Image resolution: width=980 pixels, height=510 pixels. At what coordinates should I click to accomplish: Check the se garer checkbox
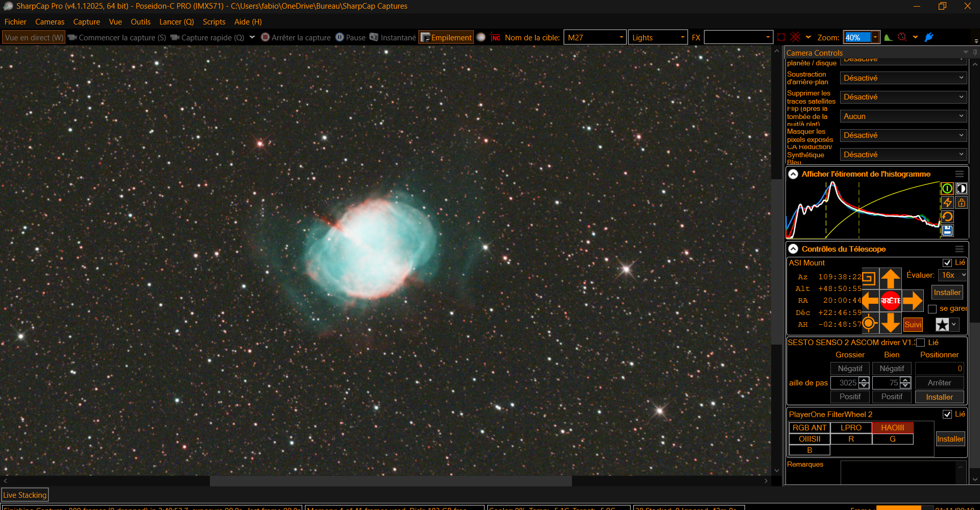point(932,309)
